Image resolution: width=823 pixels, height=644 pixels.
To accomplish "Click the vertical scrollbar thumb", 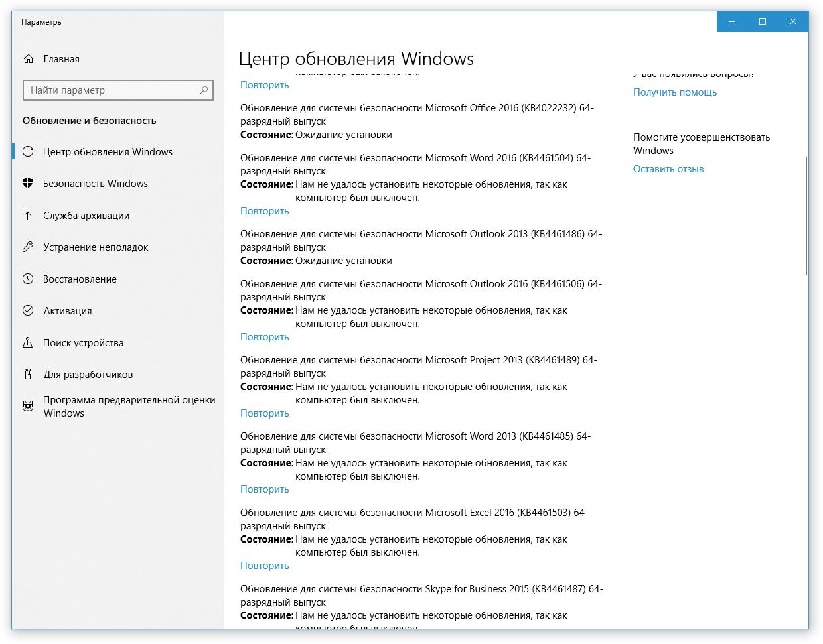I will coord(806,216).
